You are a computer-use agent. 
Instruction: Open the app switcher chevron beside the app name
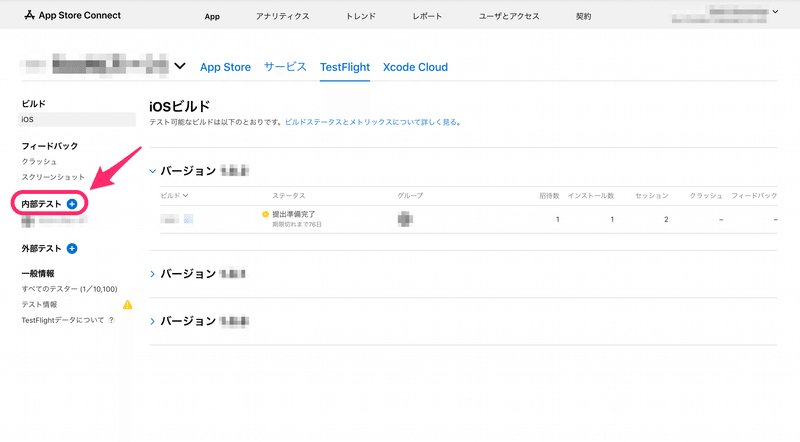(x=180, y=66)
